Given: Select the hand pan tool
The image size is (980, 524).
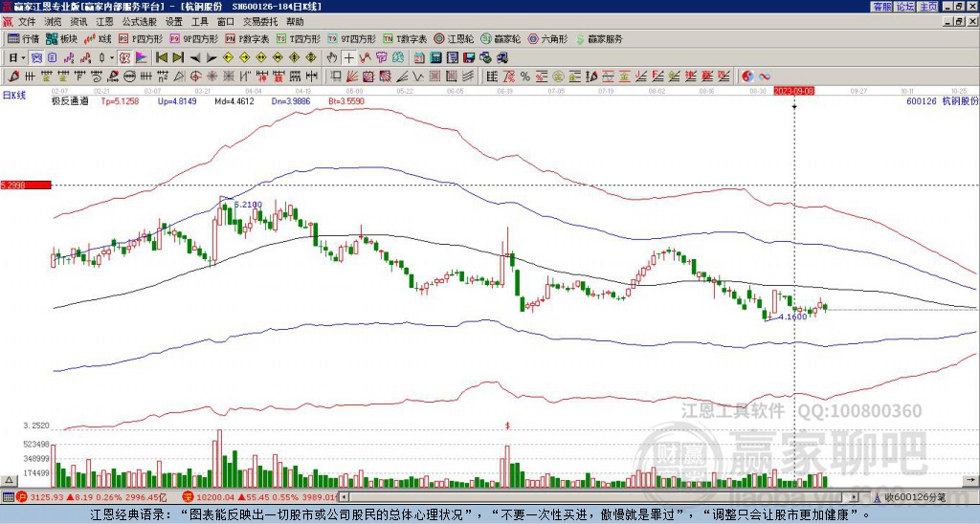Looking at the screenshot, I should 332,58.
